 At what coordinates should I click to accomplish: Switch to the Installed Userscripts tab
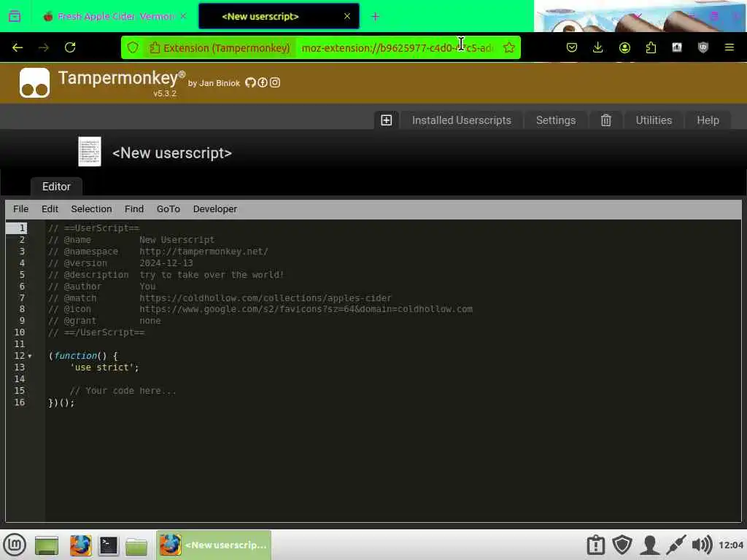click(461, 120)
